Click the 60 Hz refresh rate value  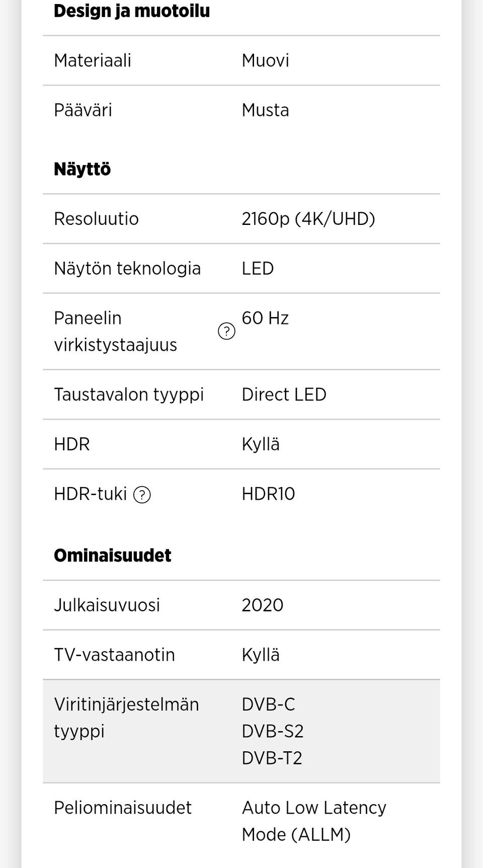[265, 318]
